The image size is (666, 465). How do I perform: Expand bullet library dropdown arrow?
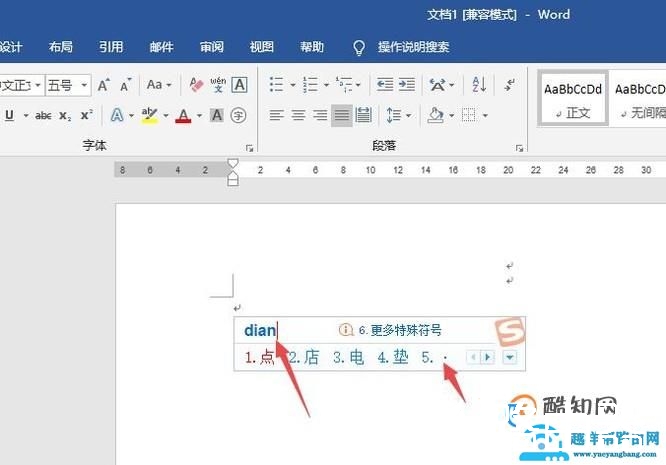[x=293, y=85]
